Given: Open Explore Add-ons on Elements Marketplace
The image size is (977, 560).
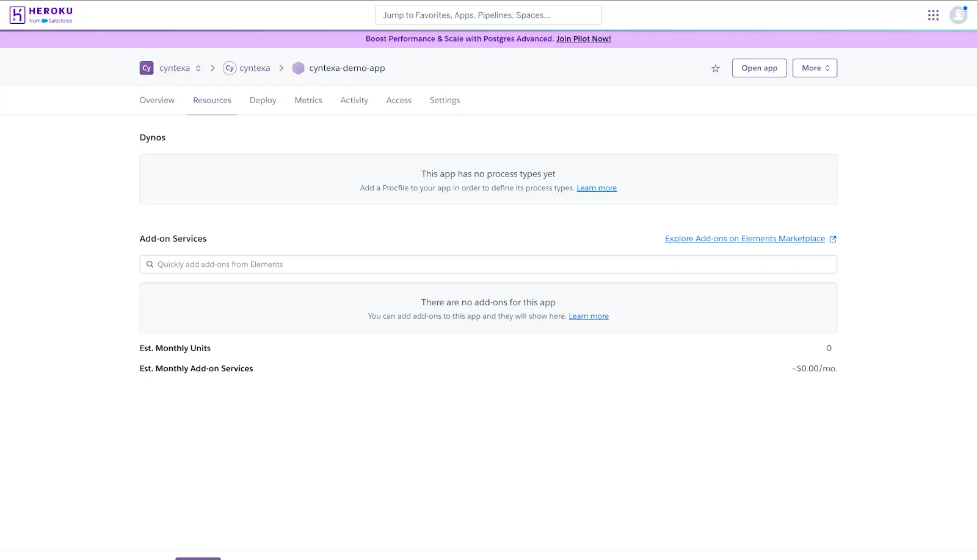Looking at the screenshot, I should [744, 238].
